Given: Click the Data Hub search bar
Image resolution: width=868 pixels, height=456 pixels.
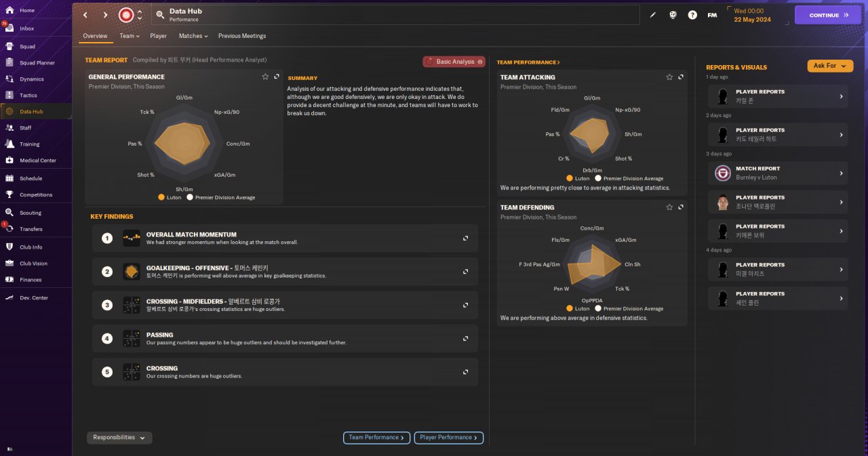Looking at the screenshot, I should (395, 15).
